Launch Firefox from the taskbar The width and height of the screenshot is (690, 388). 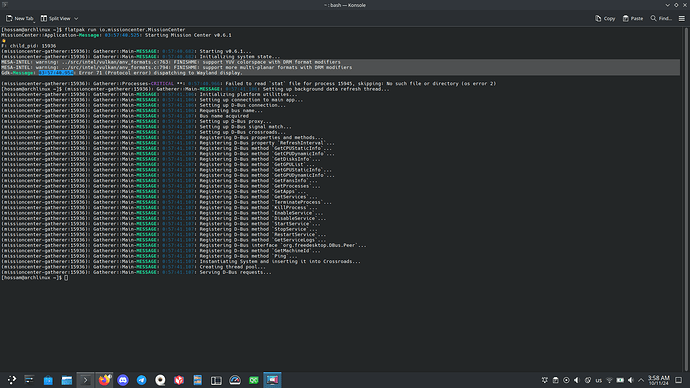pyautogui.click(x=104, y=380)
